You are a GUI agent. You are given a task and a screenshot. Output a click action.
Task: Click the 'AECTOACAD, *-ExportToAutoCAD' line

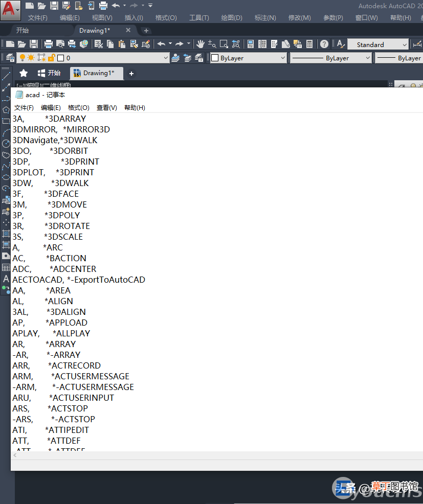tap(79, 280)
